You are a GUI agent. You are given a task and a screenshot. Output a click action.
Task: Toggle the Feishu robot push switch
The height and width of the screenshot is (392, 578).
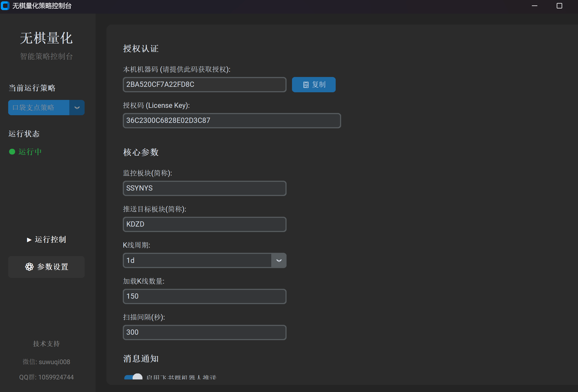133,377
